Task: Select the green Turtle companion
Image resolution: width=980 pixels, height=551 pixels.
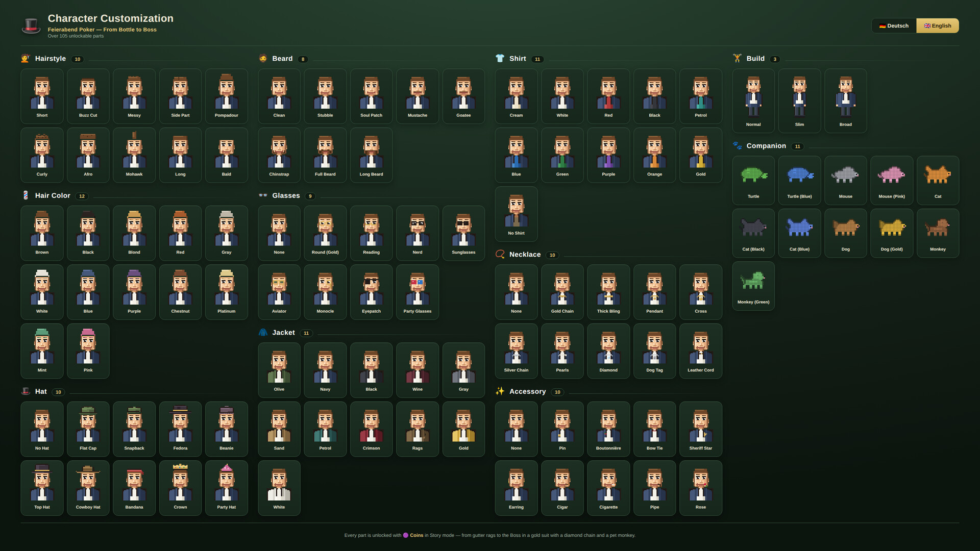Action: (x=753, y=181)
